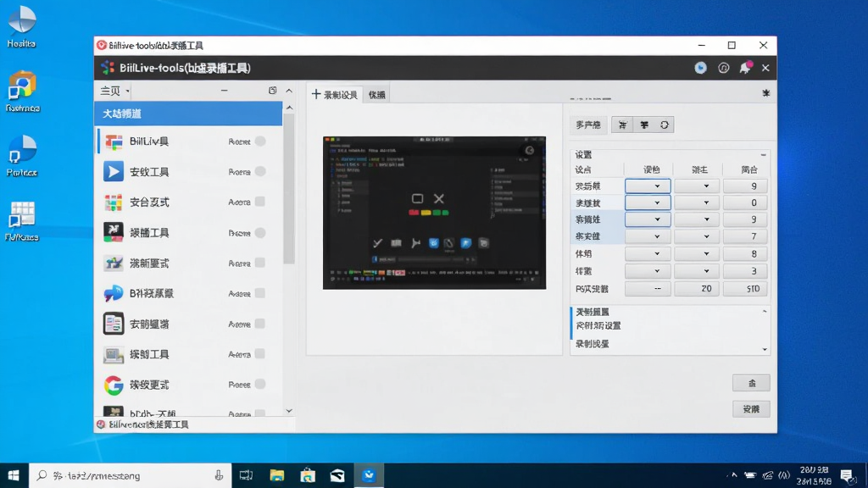Click the asterisk pin icon above settings panel
Image resolution: width=868 pixels, height=488 pixels.
[x=765, y=93]
